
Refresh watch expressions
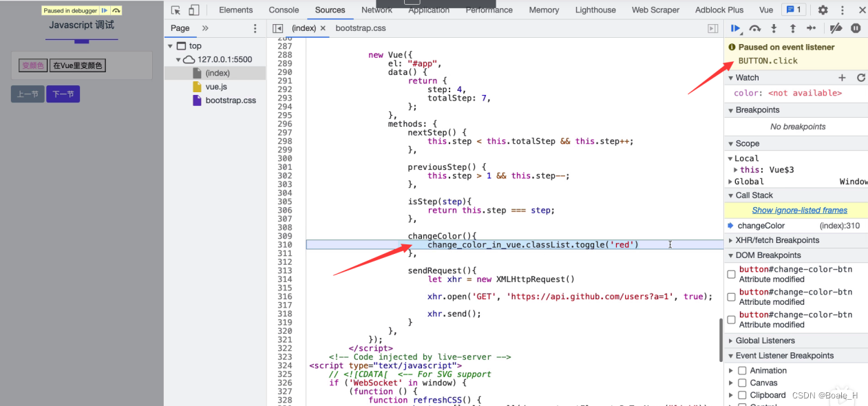pos(860,78)
